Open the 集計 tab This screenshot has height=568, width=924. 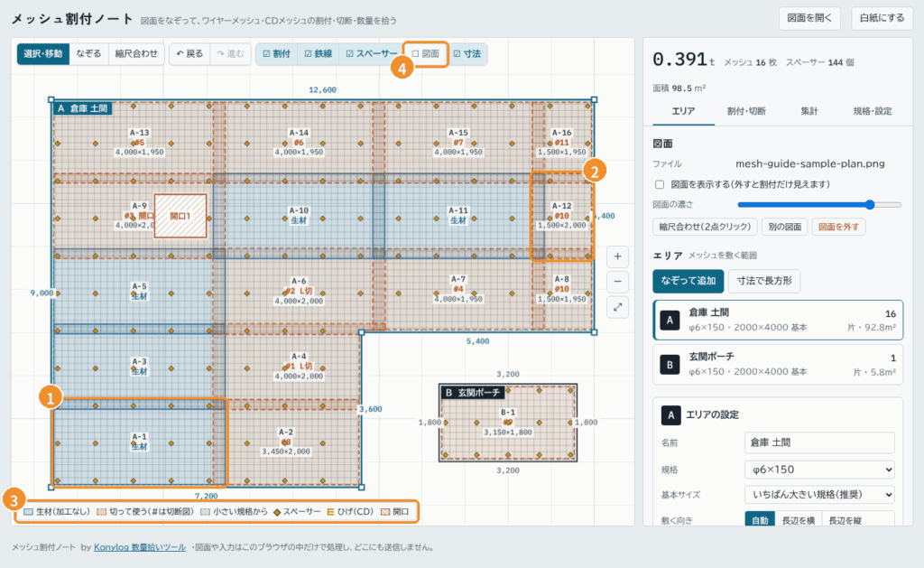click(x=809, y=111)
